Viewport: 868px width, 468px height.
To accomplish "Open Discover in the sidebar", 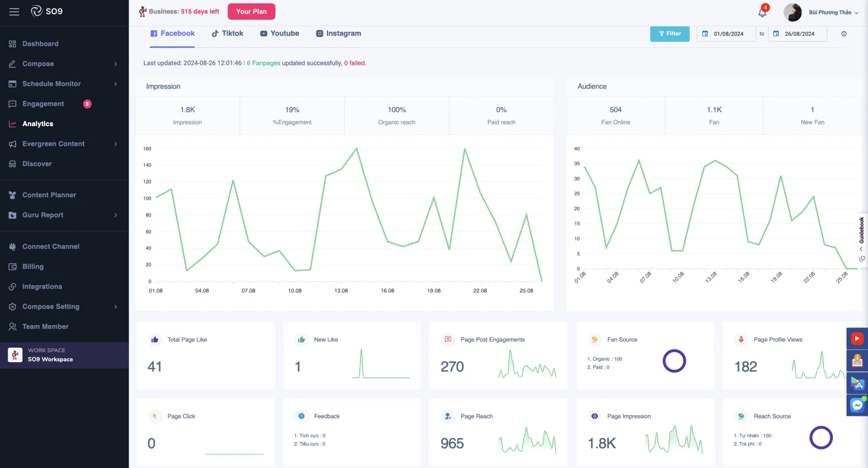I will (x=37, y=164).
